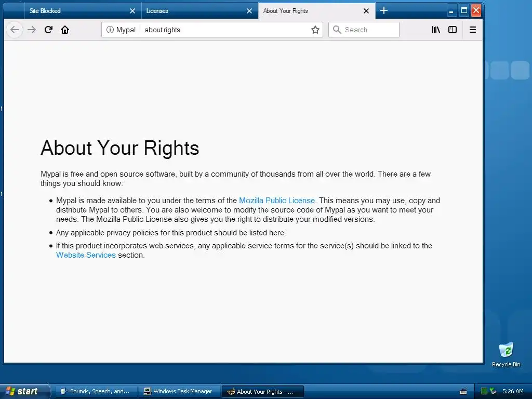This screenshot has height=399, width=532.
Task: Follow the Website Services link
Action: 86,255
